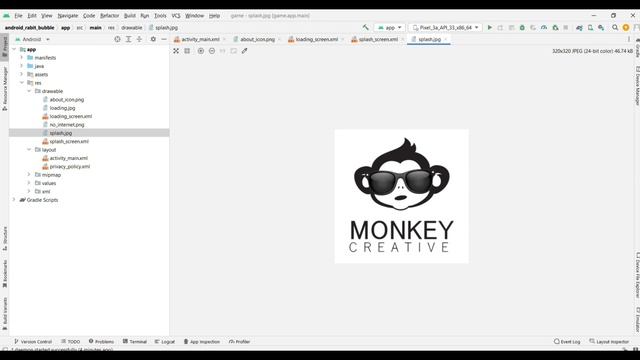Select loading.jpg in project tree
The width and height of the screenshot is (640, 360).
coord(62,108)
